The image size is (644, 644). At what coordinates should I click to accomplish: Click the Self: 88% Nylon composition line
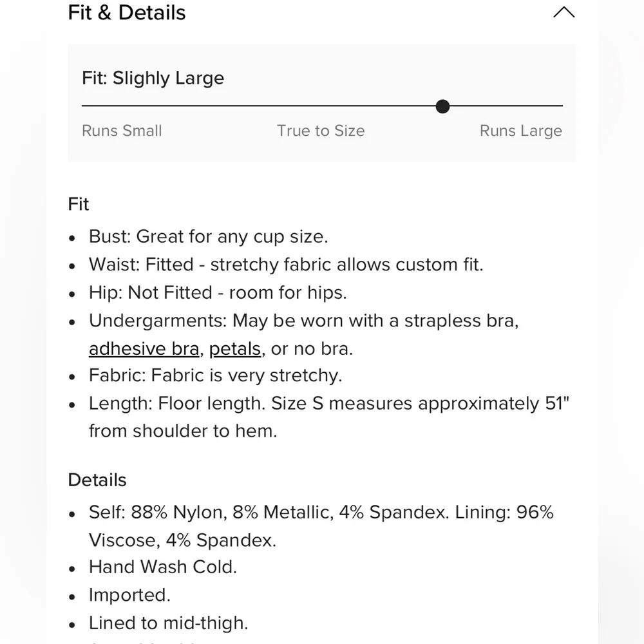321,513
